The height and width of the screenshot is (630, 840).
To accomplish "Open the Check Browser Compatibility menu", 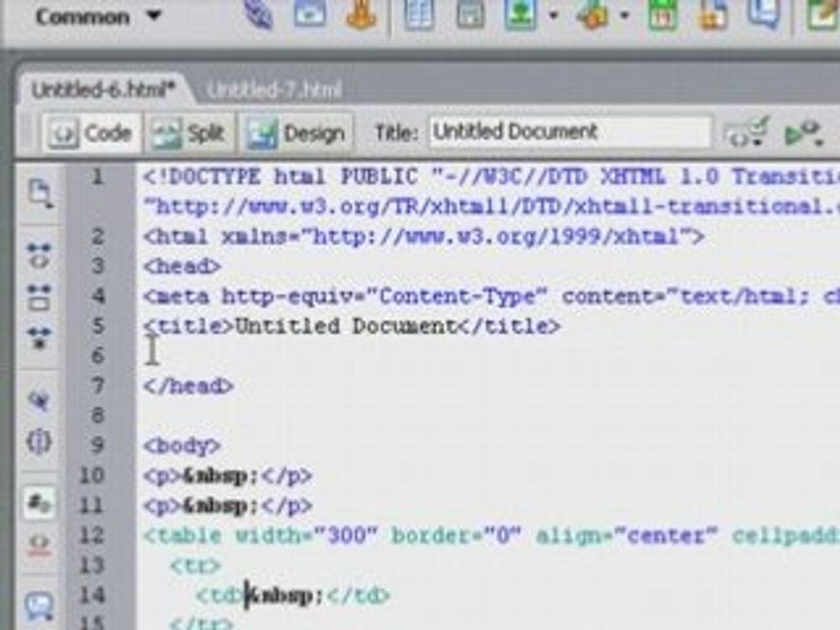I will [746, 133].
